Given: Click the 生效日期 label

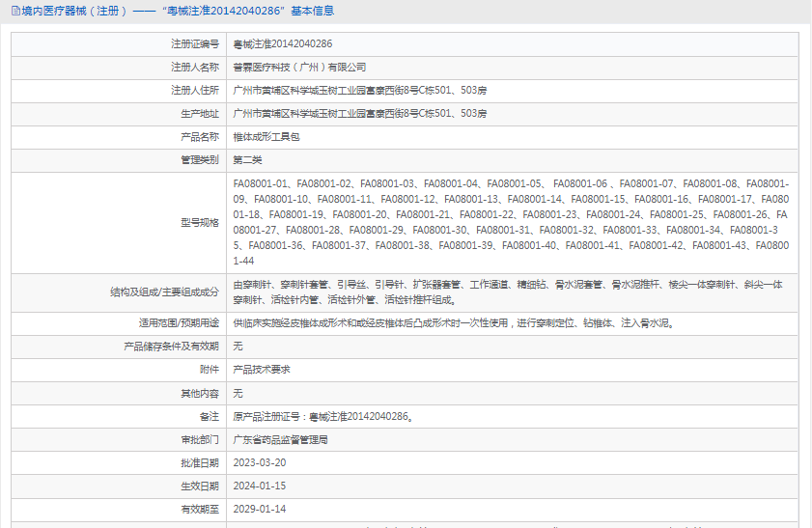Looking at the screenshot, I should tap(200, 486).
